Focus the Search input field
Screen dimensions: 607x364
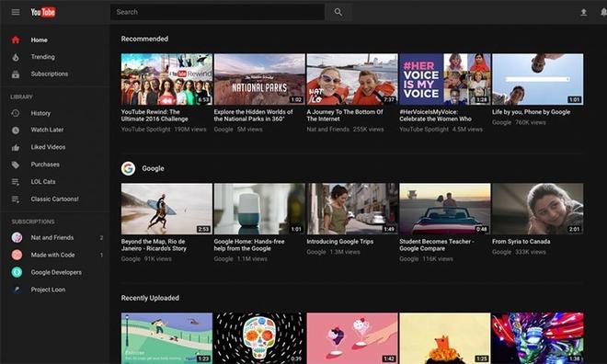(217, 12)
